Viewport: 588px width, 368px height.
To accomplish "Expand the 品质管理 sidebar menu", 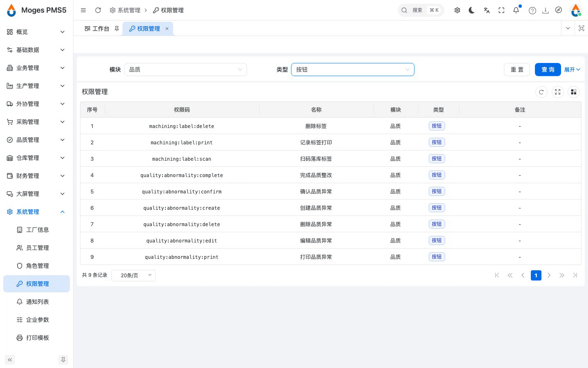I will pos(37,140).
